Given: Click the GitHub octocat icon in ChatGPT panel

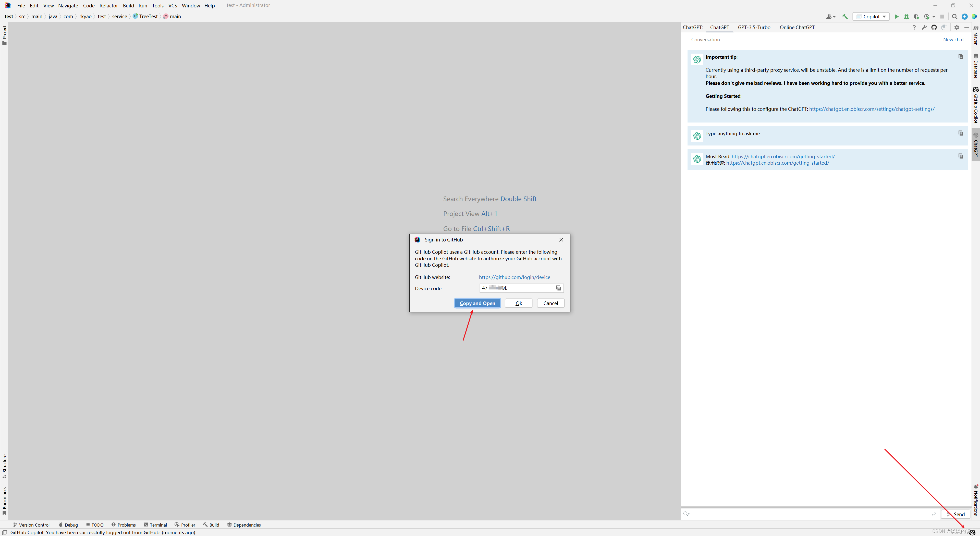Looking at the screenshot, I should [934, 27].
